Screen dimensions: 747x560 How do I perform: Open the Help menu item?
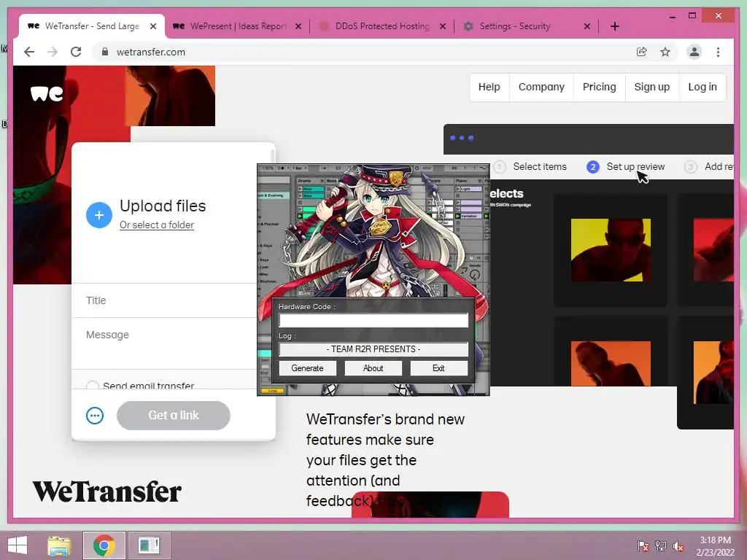pyautogui.click(x=489, y=87)
